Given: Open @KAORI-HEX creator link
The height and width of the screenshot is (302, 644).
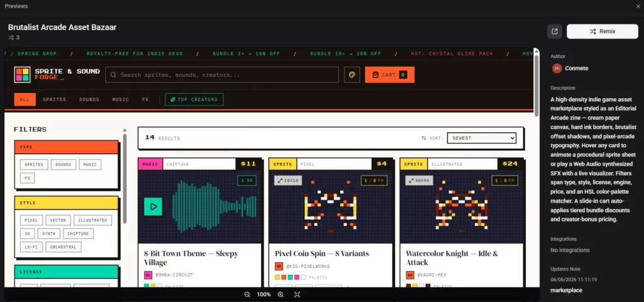Looking at the screenshot, I should coord(431,275).
